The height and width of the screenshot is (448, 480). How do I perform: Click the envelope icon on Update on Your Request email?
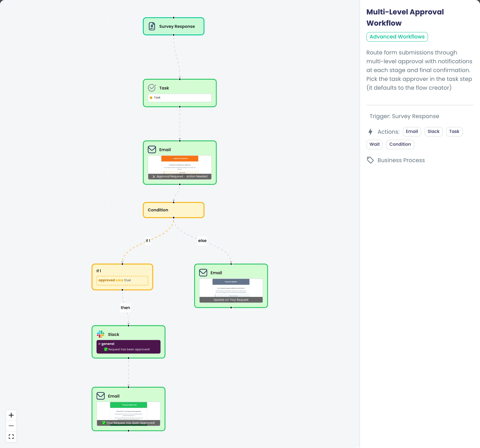(x=203, y=273)
